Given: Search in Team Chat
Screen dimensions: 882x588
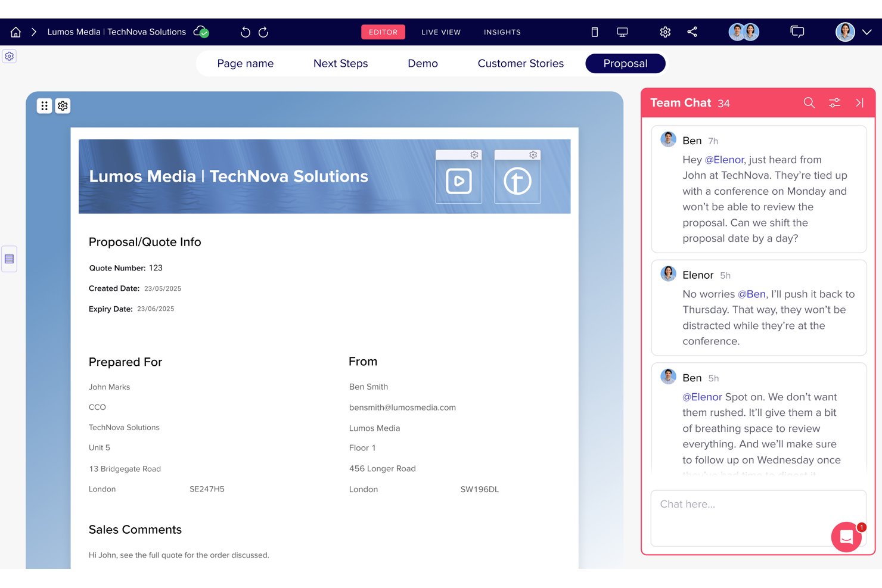Looking at the screenshot, I should [809, 102].
